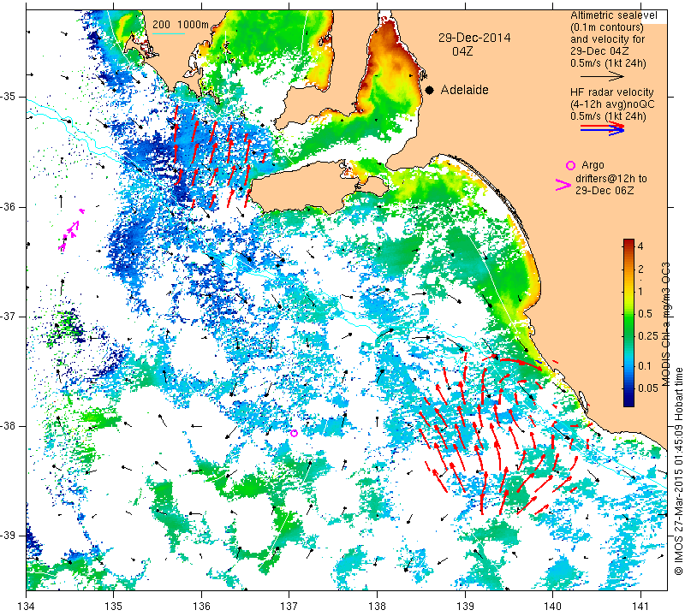Click the '1' value on the color scale
The width and height of the screenshot is (685, 616).
(640, 291)
